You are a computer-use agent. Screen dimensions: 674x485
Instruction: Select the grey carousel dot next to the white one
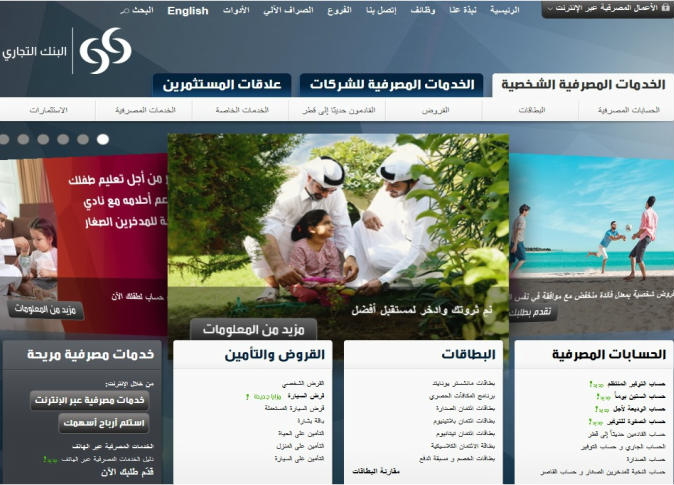(x=83, y=139)
